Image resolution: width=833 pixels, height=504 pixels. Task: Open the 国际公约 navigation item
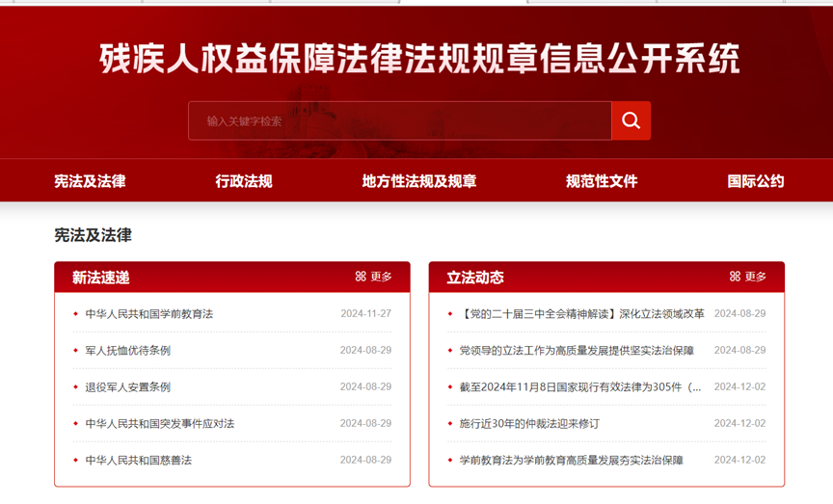pos(755,181)
